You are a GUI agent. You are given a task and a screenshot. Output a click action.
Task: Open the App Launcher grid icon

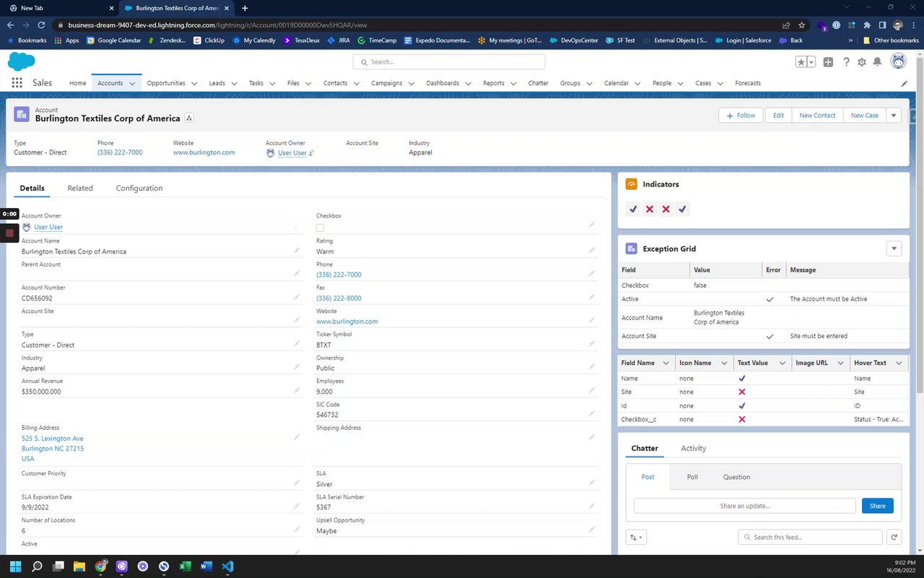(x=17, y=83)
